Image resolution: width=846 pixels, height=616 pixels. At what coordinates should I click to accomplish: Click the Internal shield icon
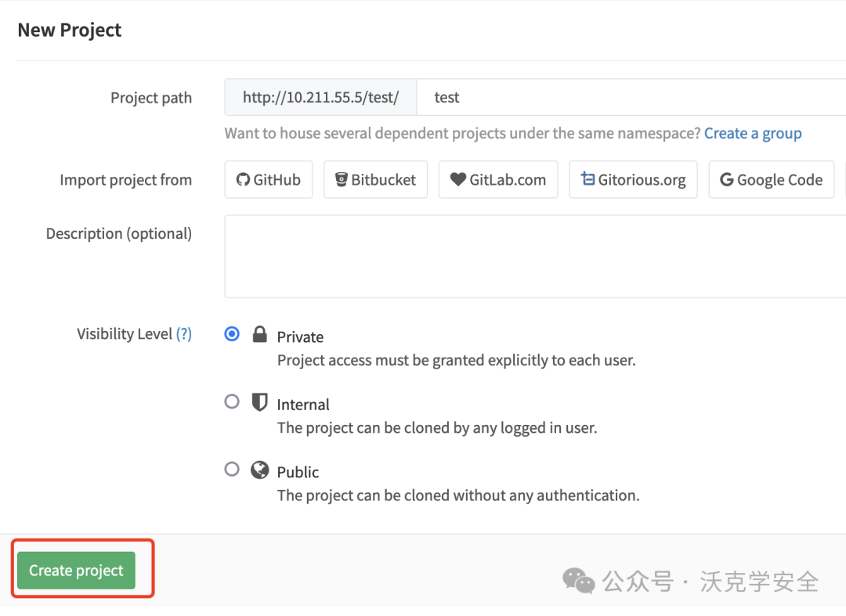click(259, 402)
